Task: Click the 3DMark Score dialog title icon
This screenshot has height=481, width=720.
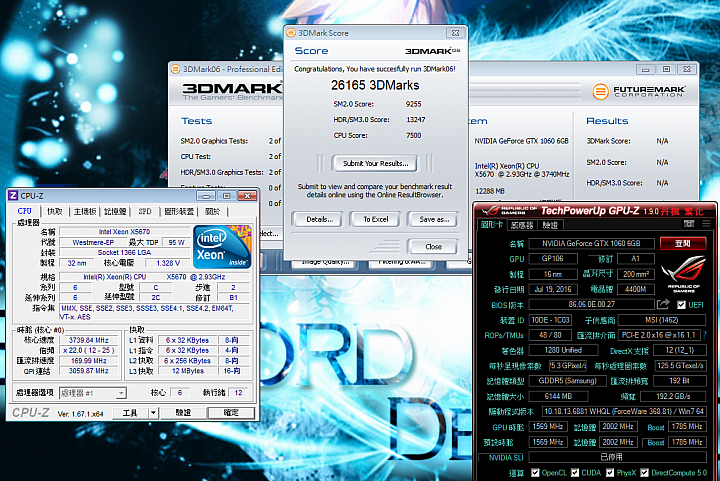Action: [x=291, y=33]
